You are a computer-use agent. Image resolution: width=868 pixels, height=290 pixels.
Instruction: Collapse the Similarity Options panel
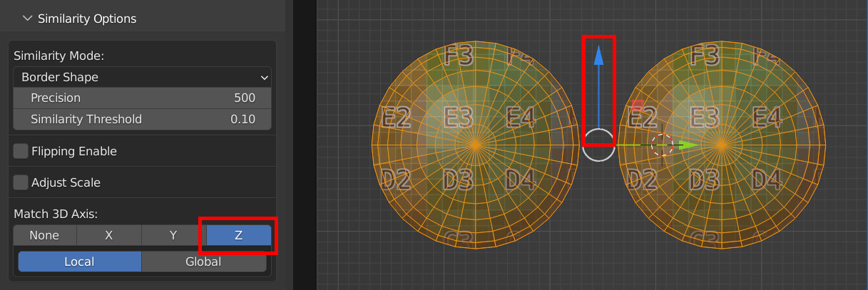[x=28, y=19]
